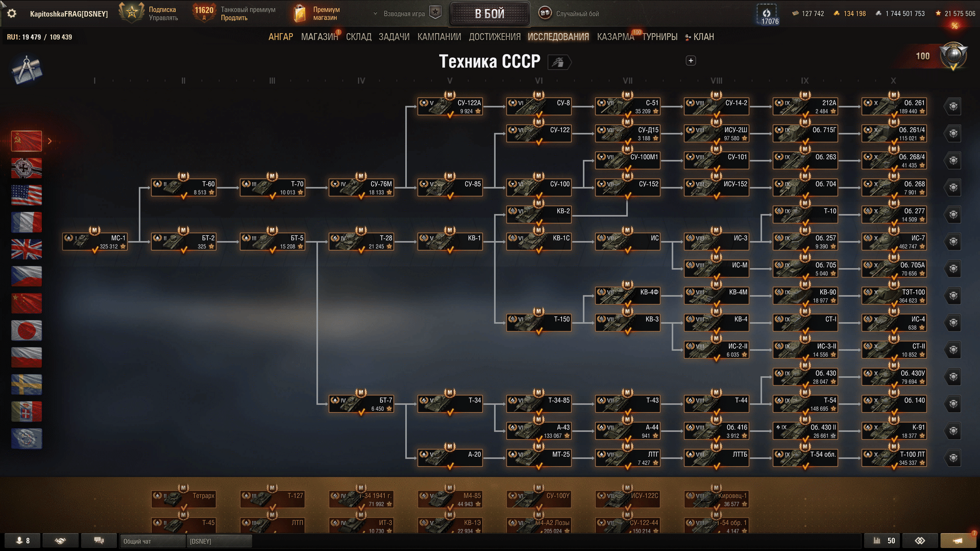Image resolution: width=980 pixels, height=551 pixels.
Task: Open the red discount percent icon
Action: click(x=954, y=26)
